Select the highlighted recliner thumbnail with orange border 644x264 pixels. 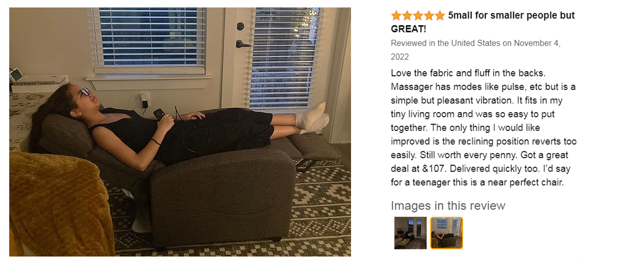point(446,233)
